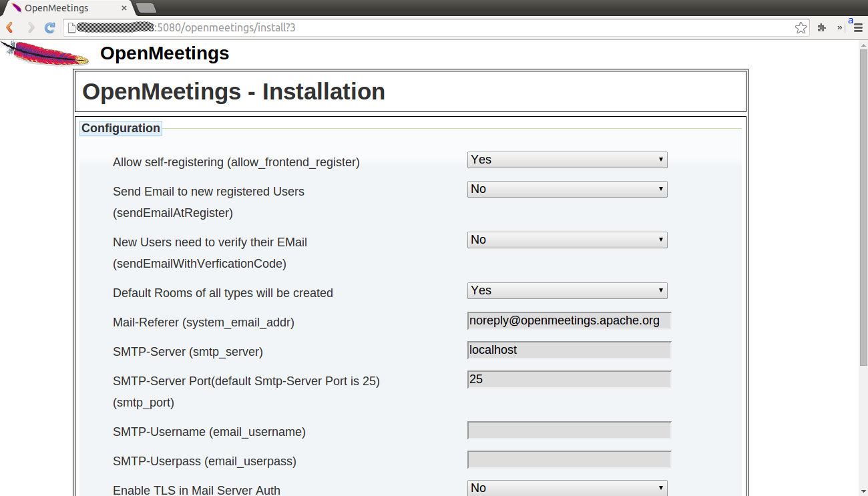
Task: Show hidden extensions chevron
Action: [x=840, y=27]
